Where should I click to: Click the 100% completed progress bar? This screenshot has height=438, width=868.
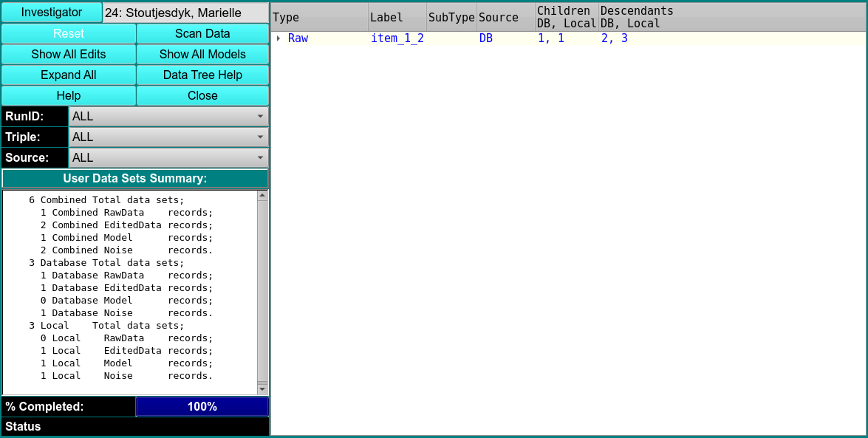(202, 407)
